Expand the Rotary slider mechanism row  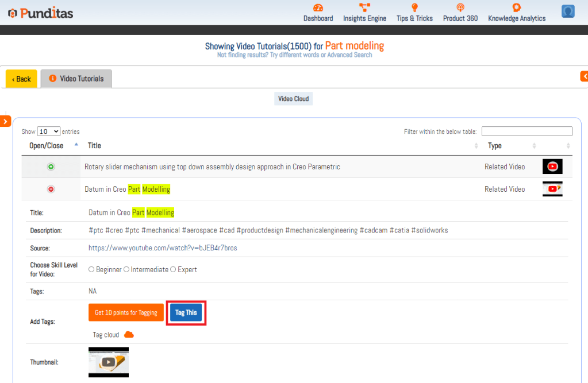tap(51, 167)
